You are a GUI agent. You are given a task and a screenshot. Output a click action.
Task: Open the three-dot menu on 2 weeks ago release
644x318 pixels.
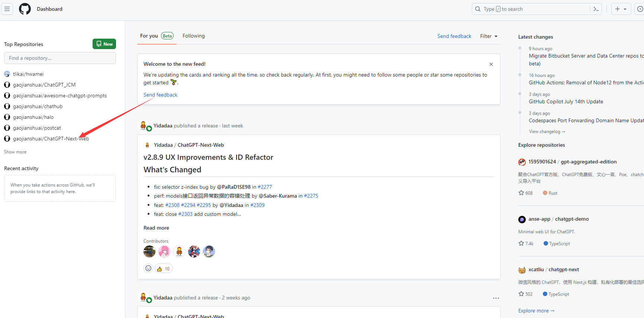pos(496,298)
